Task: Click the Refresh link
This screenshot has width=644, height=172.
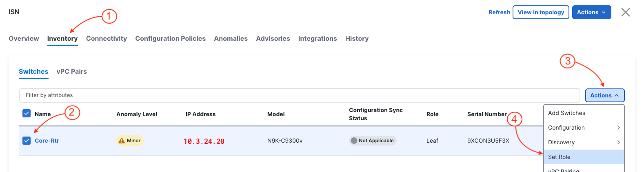Action: click(499, 12)
